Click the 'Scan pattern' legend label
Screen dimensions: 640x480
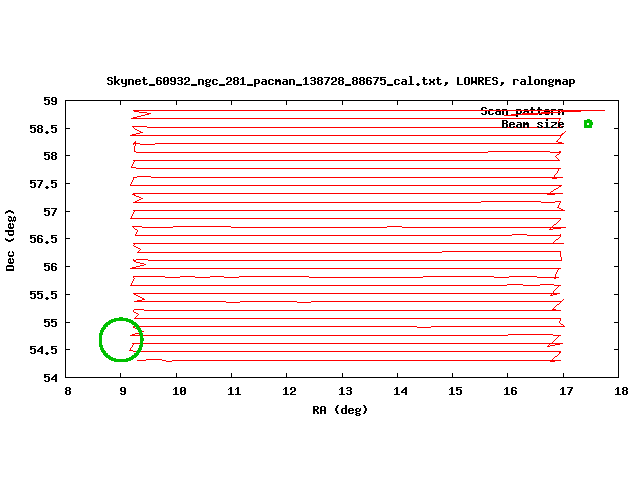[x=522, y=111]
